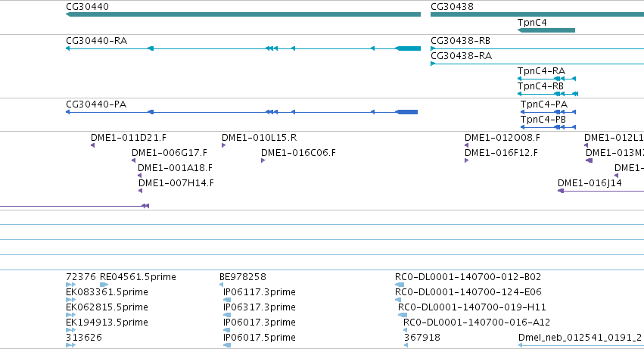
Task: Select the IP06317.3prime label
Action: 259,307
